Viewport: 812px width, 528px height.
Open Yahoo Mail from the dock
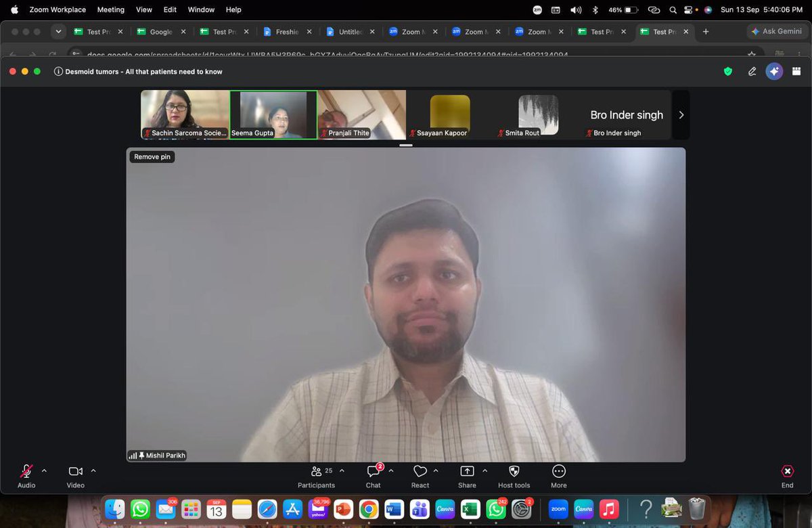[x=318, y=509]
